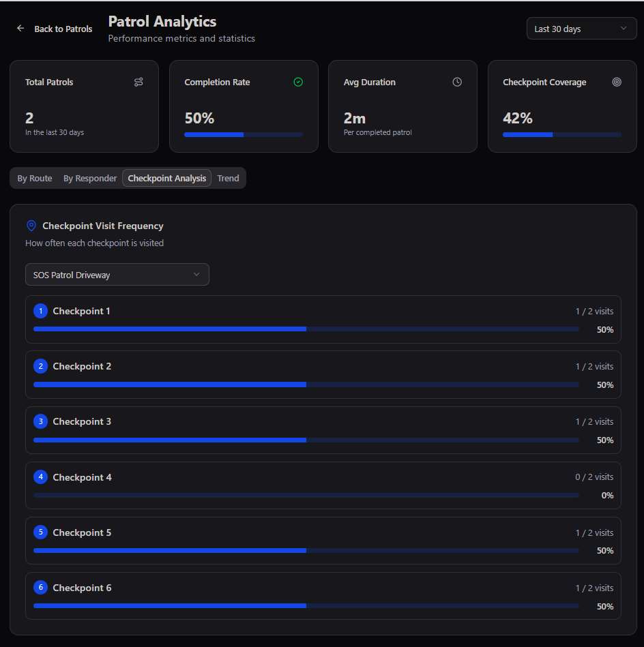Click the Performance metrics and statistics subtitle

181,38
